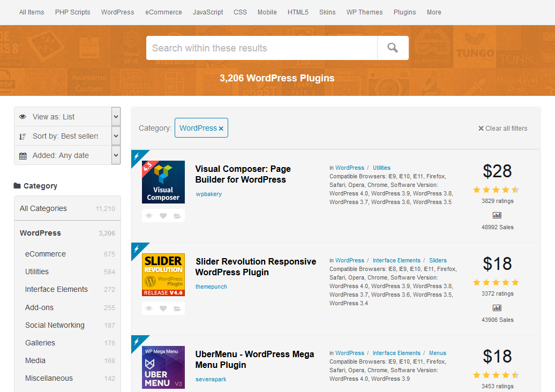Click the UberMenu star rating

(x=496, y=375)
